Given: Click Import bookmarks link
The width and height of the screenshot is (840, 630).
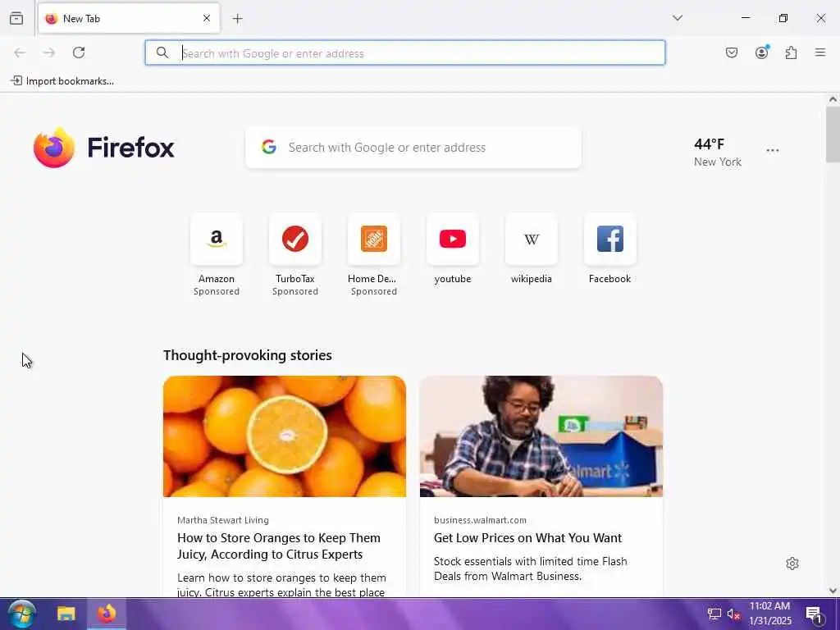Looking at the screenshot, I should click(x=62, y=81).
